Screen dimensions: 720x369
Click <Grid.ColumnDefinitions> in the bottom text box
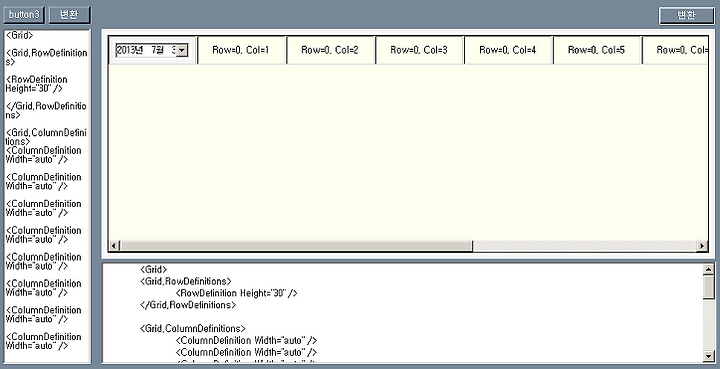pyautogui.click(x=193, y=329)
